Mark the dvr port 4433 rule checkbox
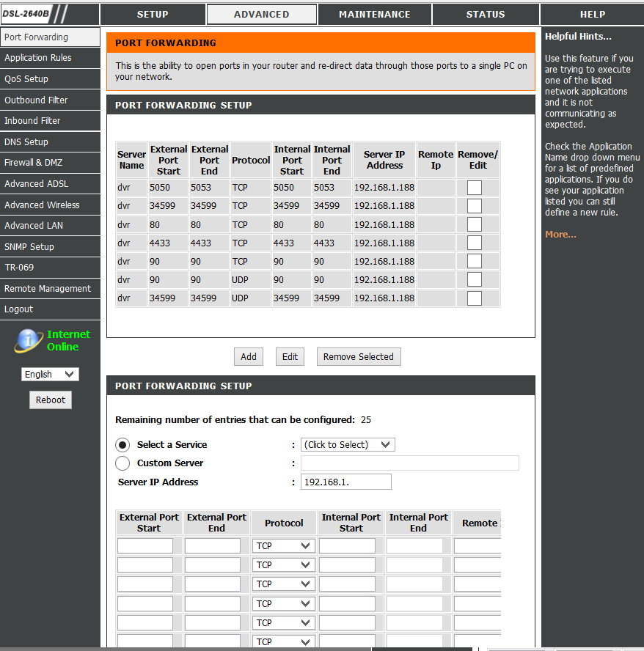Image resolution: width=644 pixels, height=651 pixels. [474, 243]
